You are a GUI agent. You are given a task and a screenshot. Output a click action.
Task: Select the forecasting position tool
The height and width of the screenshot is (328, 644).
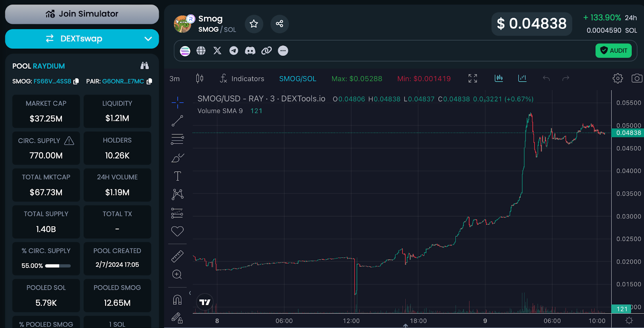(178, 213)
